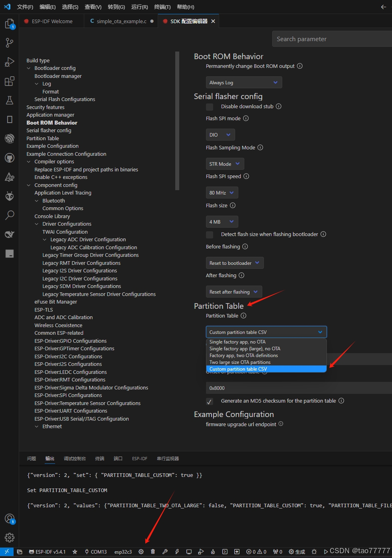Show info for Flash SPI mode
Screen dimensions: 392x558
click(246, 118)
